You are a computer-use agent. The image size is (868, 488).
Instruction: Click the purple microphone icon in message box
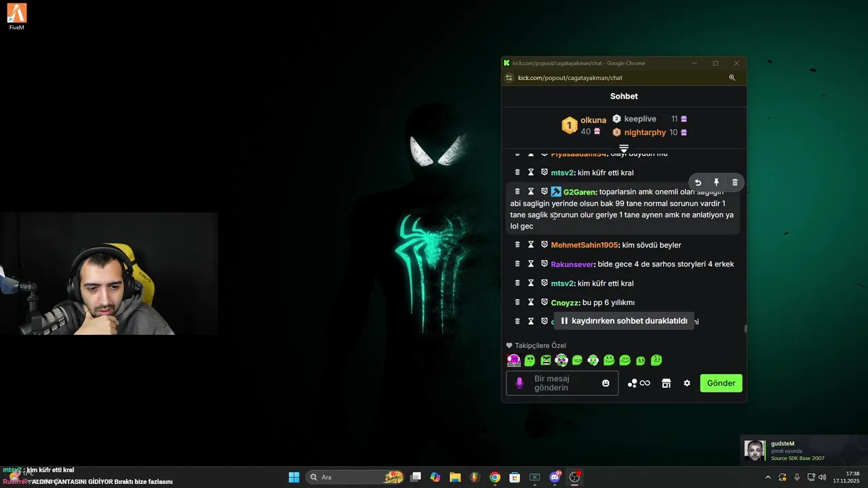(x=519, y=383)
